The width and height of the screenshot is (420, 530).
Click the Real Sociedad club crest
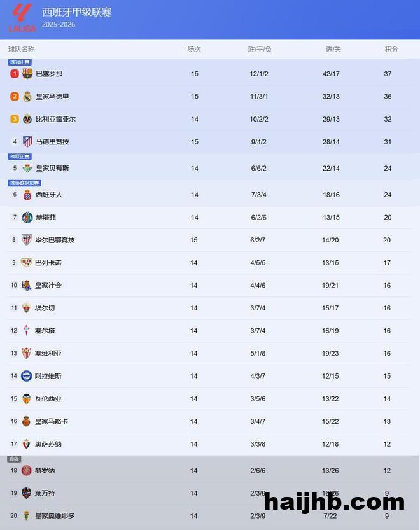27,286
